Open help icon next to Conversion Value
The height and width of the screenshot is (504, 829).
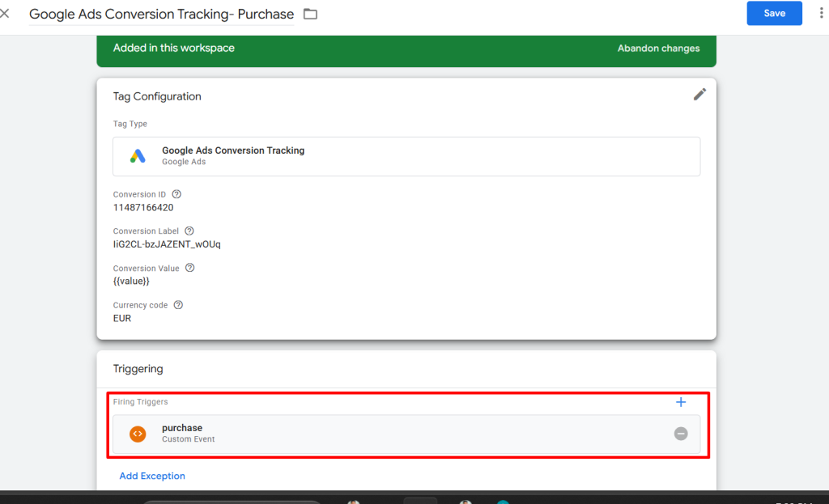pyautogui.click(x=189, y=268)
